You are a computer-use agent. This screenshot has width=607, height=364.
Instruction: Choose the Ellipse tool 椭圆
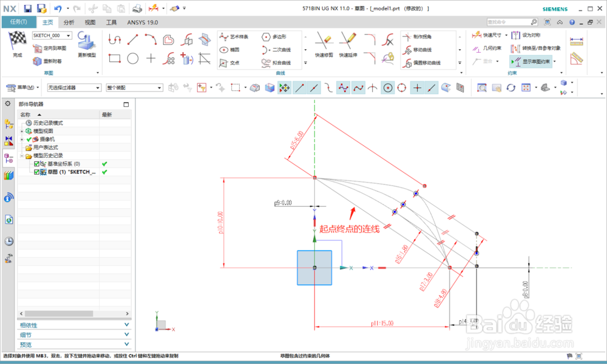tap(229, 50)
